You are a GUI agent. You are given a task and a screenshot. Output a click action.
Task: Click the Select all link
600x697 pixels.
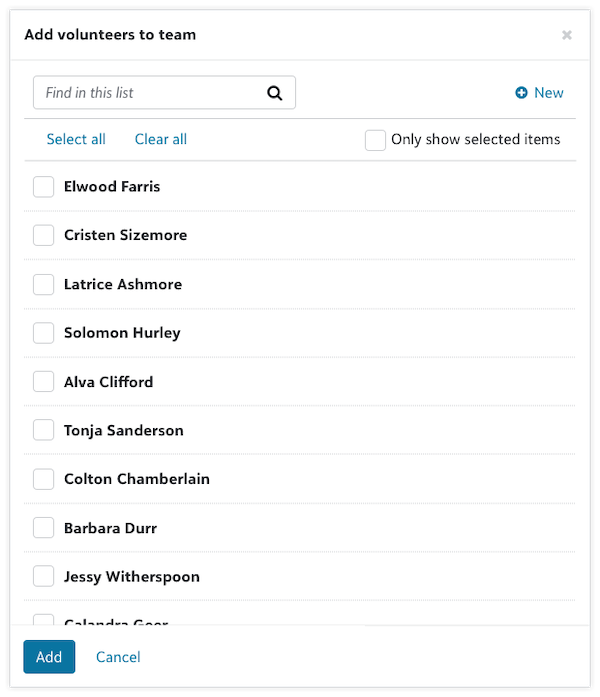76,140
